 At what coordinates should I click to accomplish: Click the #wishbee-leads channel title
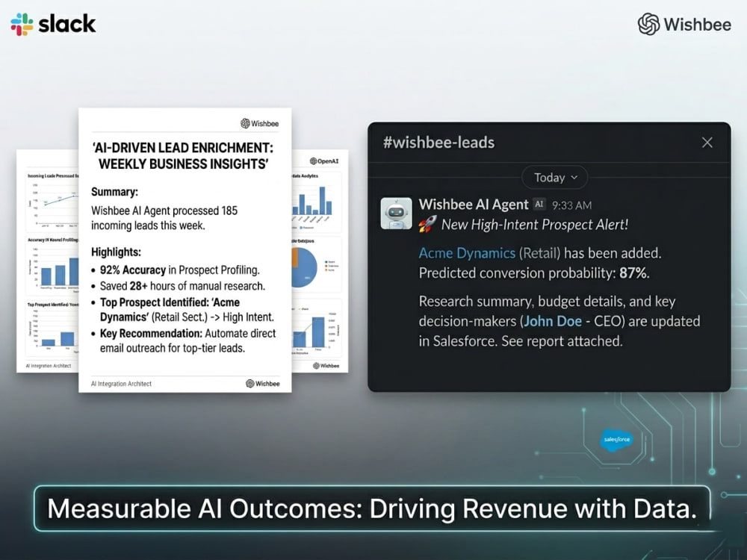(x=438, y=143)
